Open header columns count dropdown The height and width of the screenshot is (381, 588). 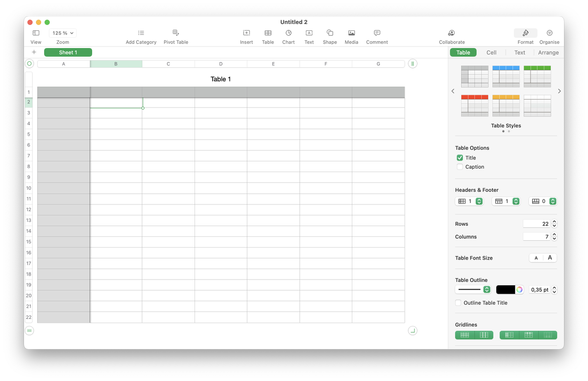469,201
